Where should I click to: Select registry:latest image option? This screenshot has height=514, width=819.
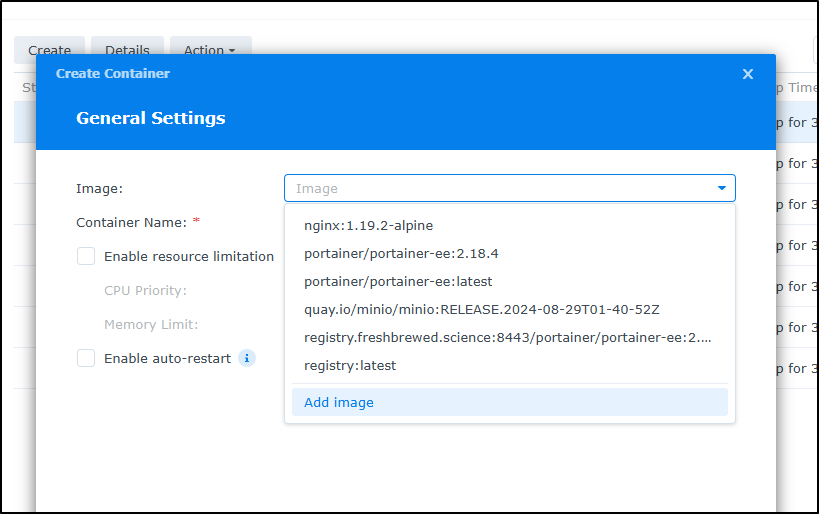click(509, 366)
